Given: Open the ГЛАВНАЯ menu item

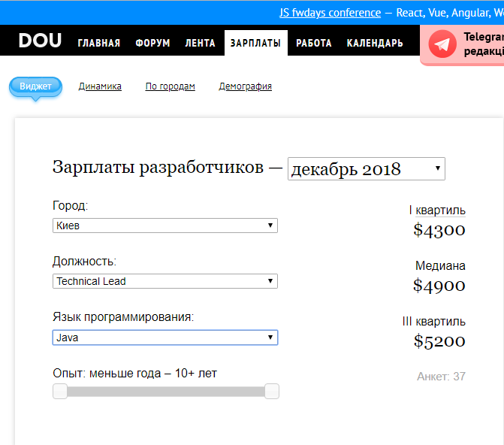Looking at the screenshot, I should (x=99, y=43).
